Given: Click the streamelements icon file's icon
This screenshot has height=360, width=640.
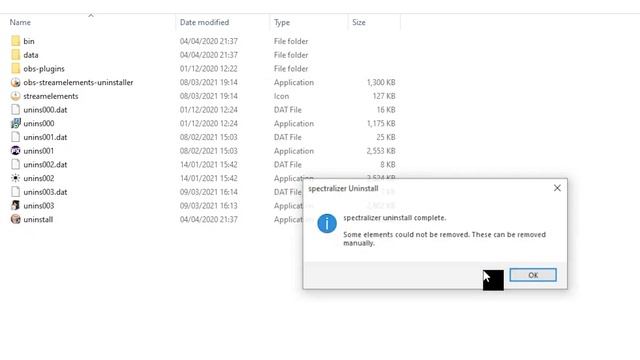Looking at the screenshot, I should (16, 96).
